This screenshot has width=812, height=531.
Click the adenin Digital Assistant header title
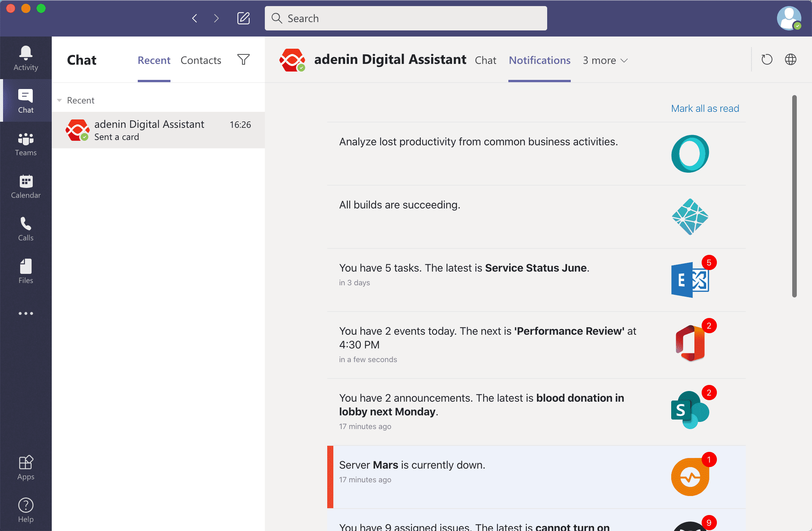tap(390, 59)
